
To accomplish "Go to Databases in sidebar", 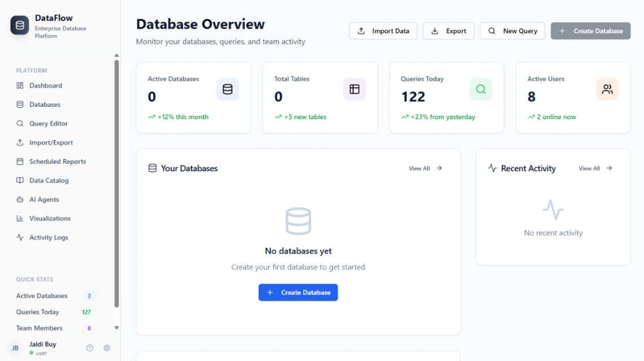I will pyautogui.click(x=45, y=105).
